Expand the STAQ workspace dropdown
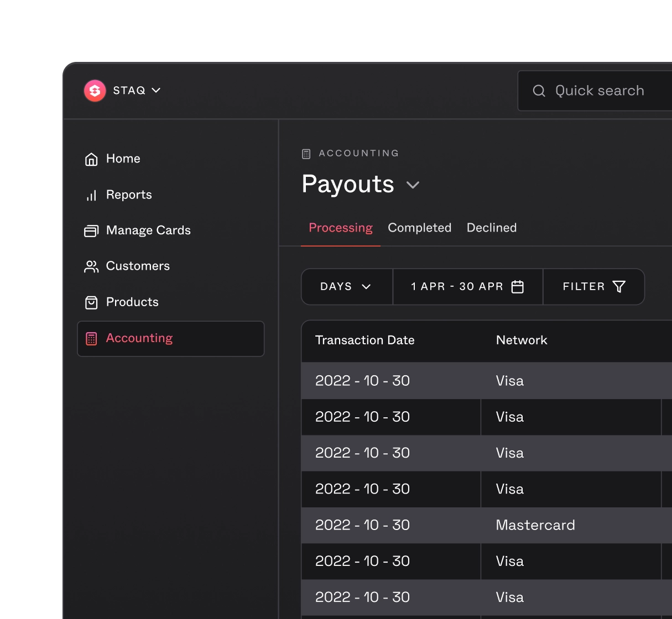Screen dimensions: 672x619 (156, 91)
